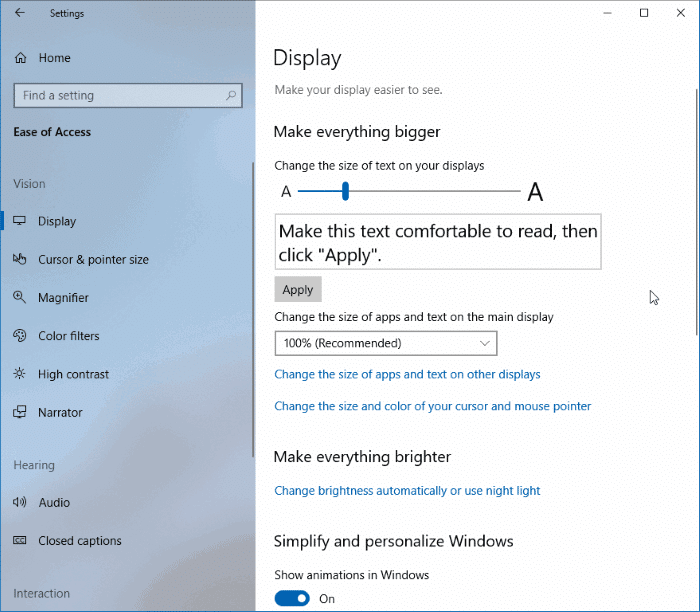This screenshot has width=700, height=612.
Task: Go to Home in Settings sidebar
Action: (54, 58)
